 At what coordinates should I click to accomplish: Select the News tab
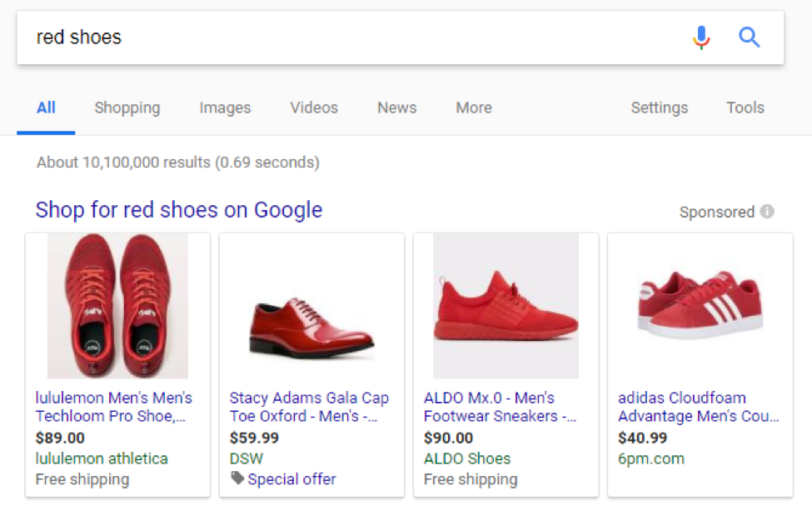(x=396, y=108)
